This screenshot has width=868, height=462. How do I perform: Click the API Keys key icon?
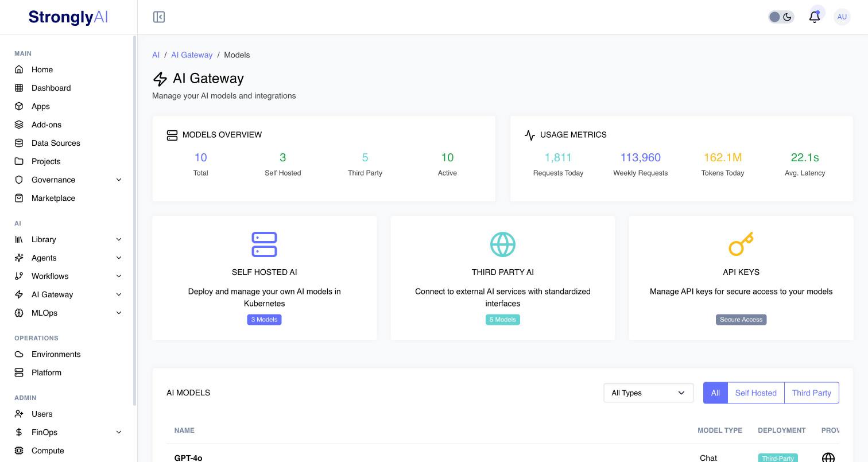741,244
